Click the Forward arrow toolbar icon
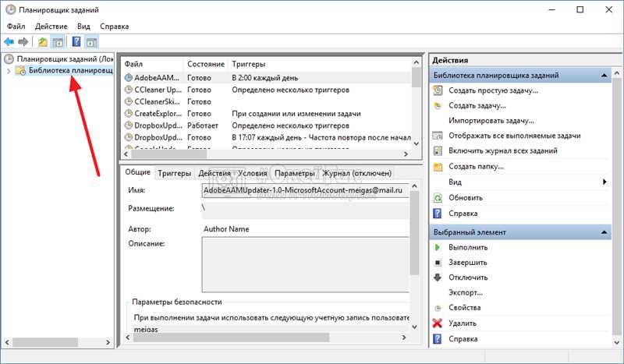 click(x=23, y=41)
